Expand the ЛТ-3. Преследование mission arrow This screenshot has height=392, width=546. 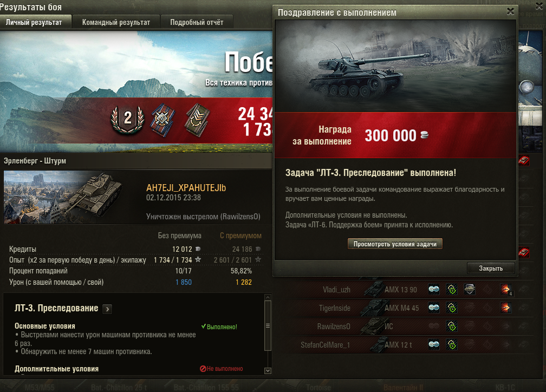click(108, 309)
